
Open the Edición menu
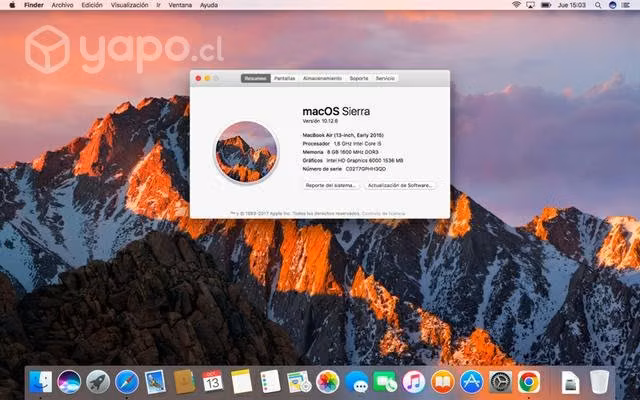(92, 5)
